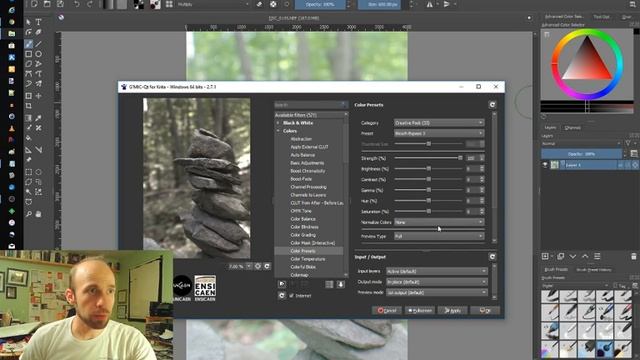The height and width of the screenshot is (360, 640).
Task: Open the Output mode dropdown
Action: pos(437,282)
